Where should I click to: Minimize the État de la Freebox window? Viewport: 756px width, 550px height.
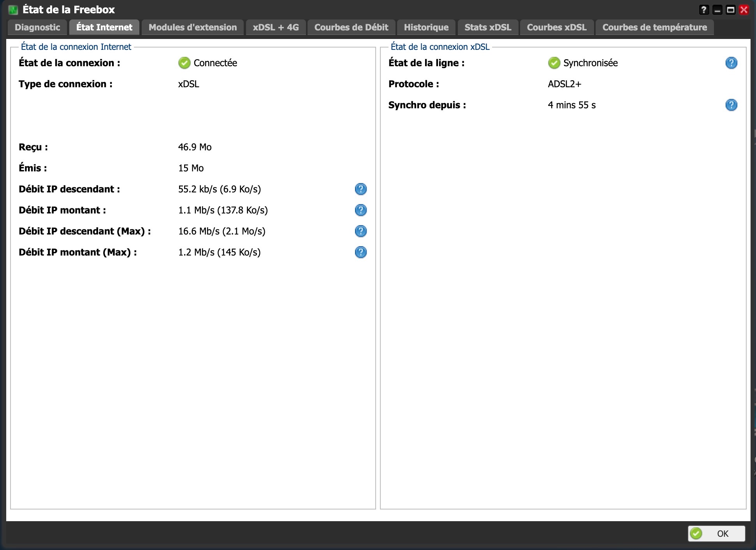(717, 10)
